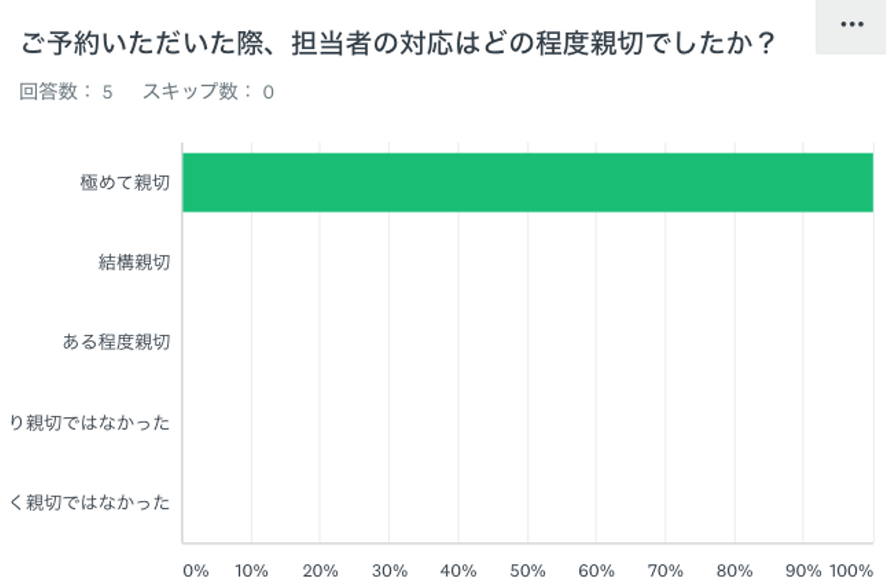This screenshot has width=886, height=588.
Task: Click the green 極めて親切 result bar
Action: (527, 183)
